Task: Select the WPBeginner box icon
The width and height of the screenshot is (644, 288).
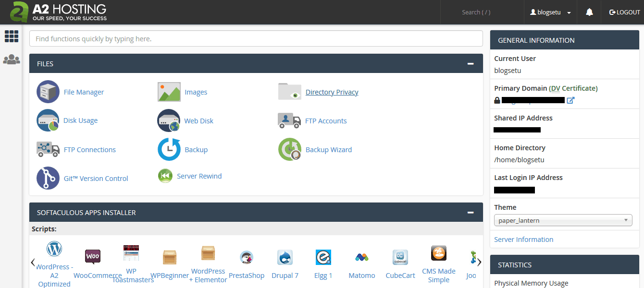Action: [x=170, y=257]
